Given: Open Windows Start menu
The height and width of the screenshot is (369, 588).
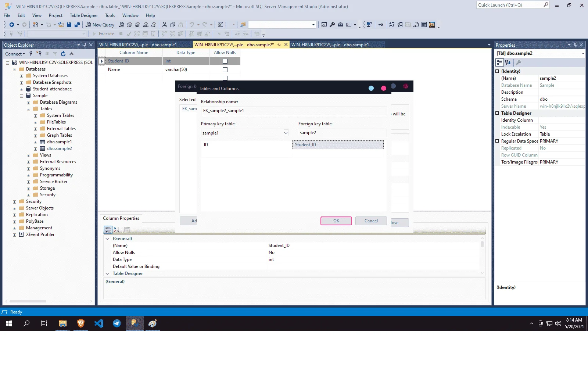Looking at the screenshot, I should 9,323.
